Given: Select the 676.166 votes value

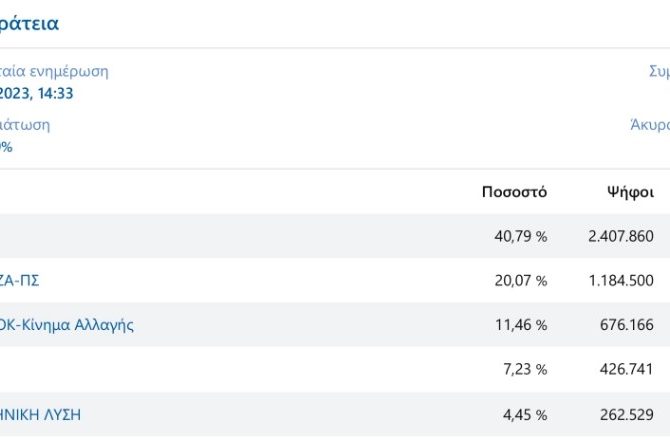Looking at the screenshot, I should click(x=626, y=325).
